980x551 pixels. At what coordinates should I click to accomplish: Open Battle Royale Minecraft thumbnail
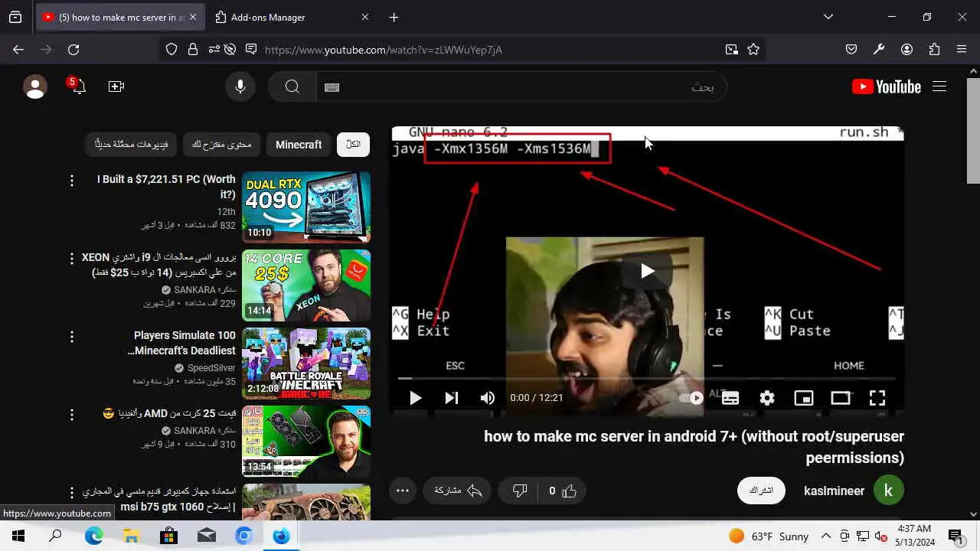click(x=306, y=364)
